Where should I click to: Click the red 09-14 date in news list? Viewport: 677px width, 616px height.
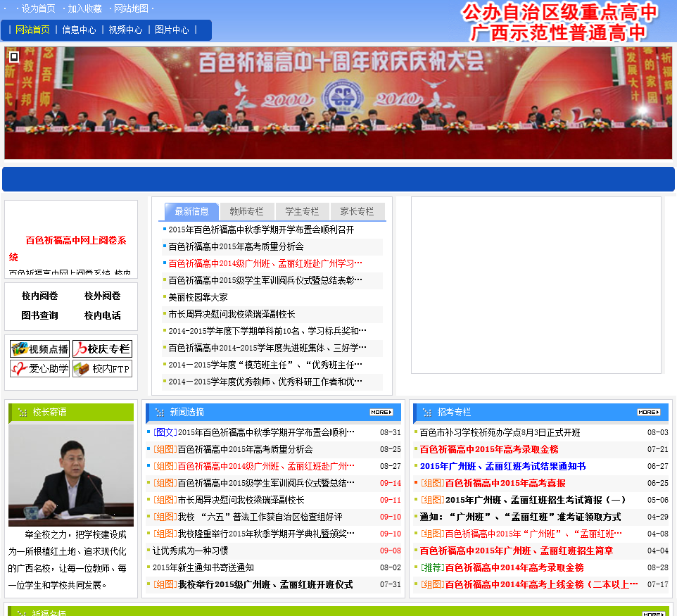[x=391, y=483]
